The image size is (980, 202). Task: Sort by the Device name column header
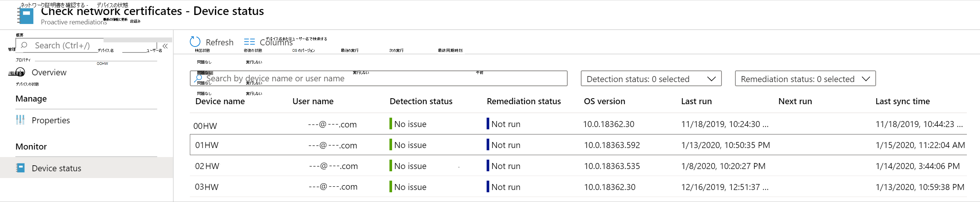click(220, 102)
